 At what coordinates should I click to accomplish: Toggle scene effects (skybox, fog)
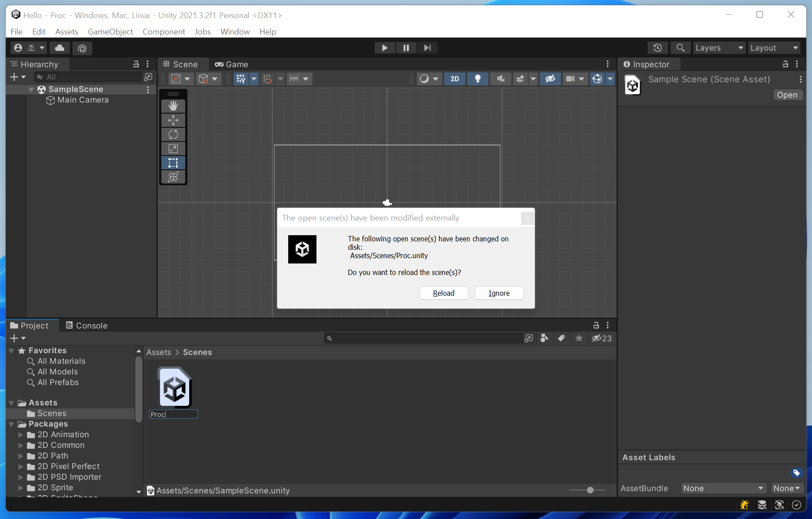[x=520, y=79]
